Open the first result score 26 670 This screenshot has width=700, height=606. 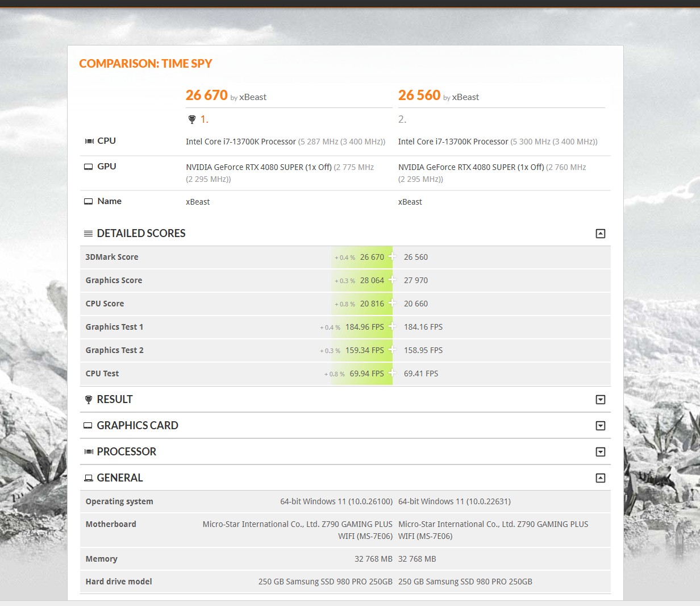[x=207, y=95]
